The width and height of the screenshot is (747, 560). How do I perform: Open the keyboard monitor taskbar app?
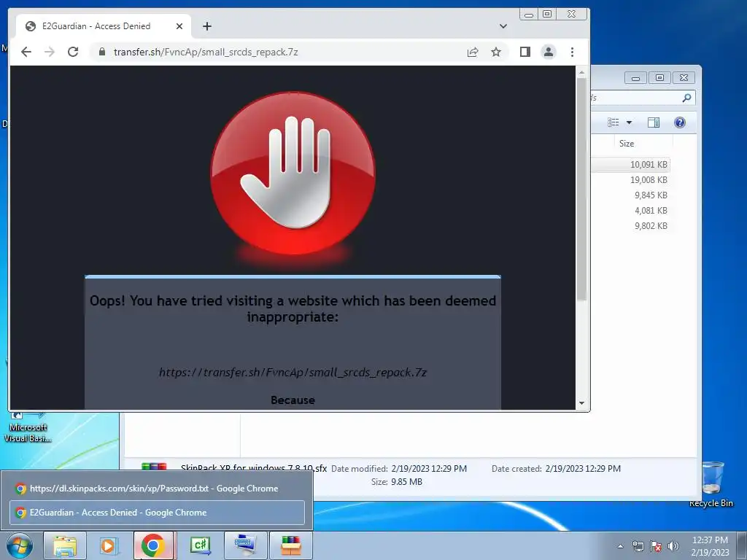pyautogui.click(x=245, y=545)
